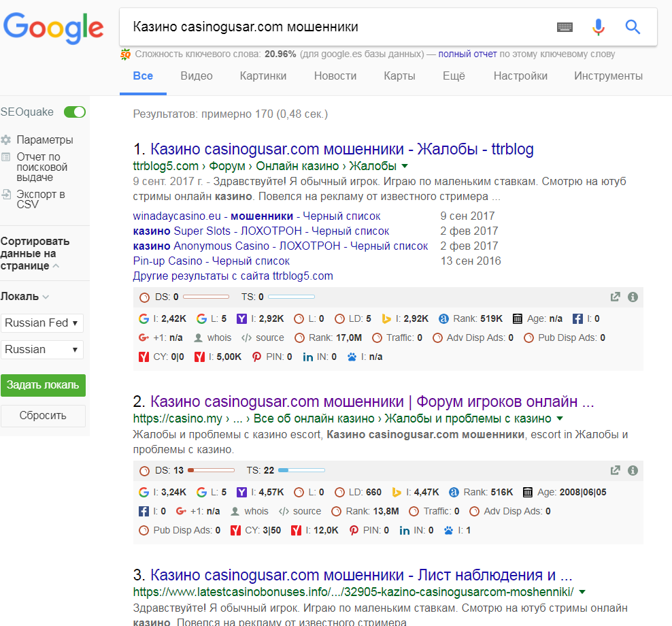
Task: Click Отчет по поисковой выдаче link
Action: (x=41, y=167)
